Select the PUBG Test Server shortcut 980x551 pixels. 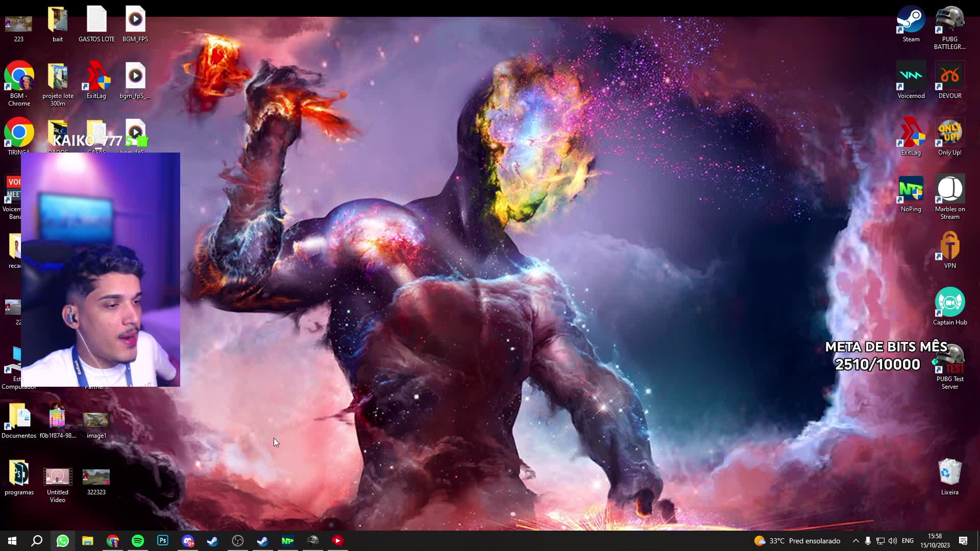tap(950, 367)
